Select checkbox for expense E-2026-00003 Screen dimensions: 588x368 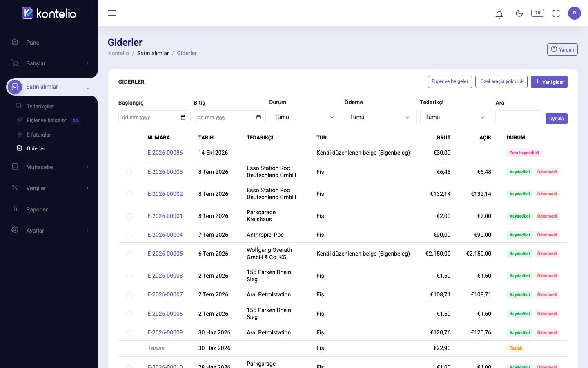[x=129, y=172]
